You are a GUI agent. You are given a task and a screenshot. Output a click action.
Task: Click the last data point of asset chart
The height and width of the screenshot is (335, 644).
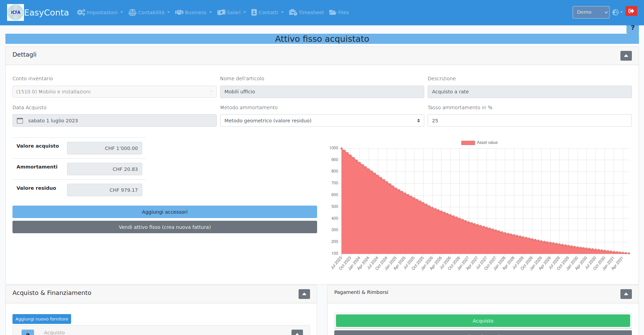[629, 253]
